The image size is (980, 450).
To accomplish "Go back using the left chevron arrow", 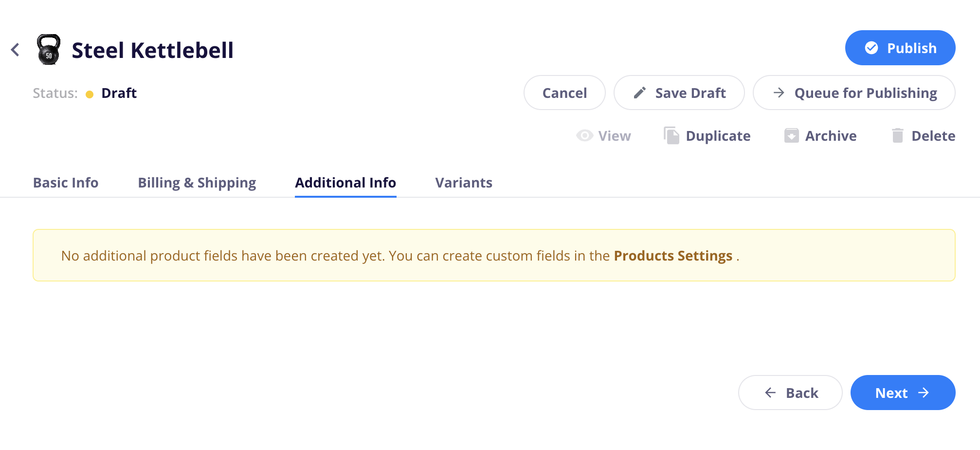I will coord(16,50).
